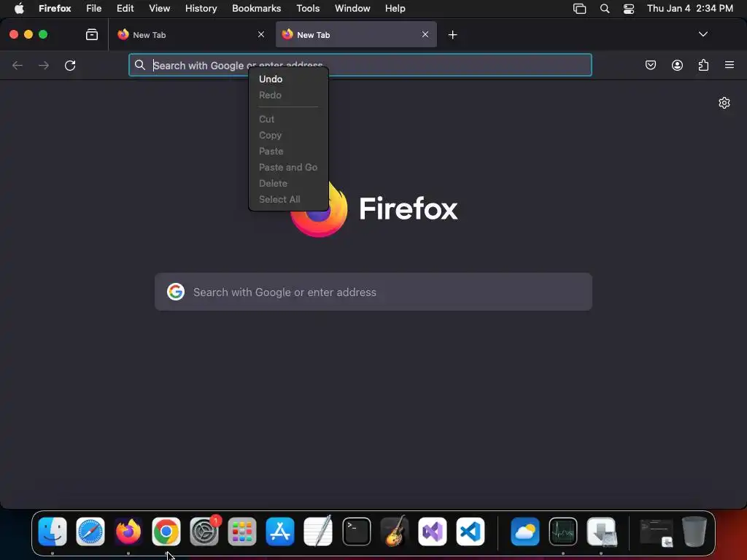
Task: Open the View menu
Action: pos(159,9)
